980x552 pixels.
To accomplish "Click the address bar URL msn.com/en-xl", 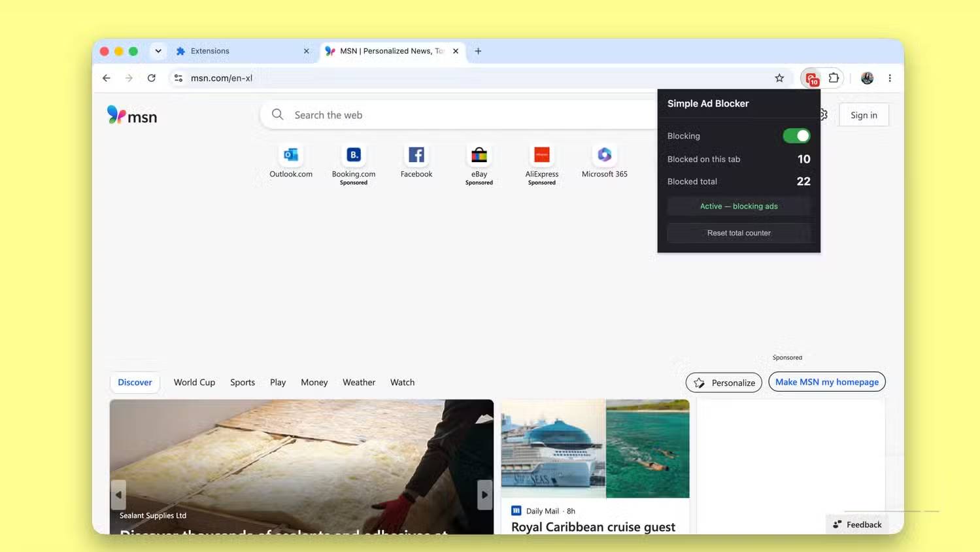I will (x=222, y=78).
